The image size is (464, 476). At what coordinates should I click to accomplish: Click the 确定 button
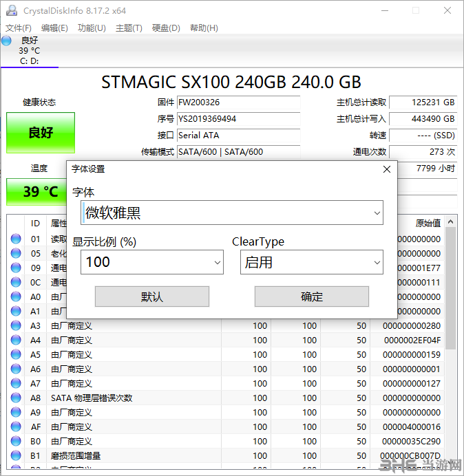312,296
